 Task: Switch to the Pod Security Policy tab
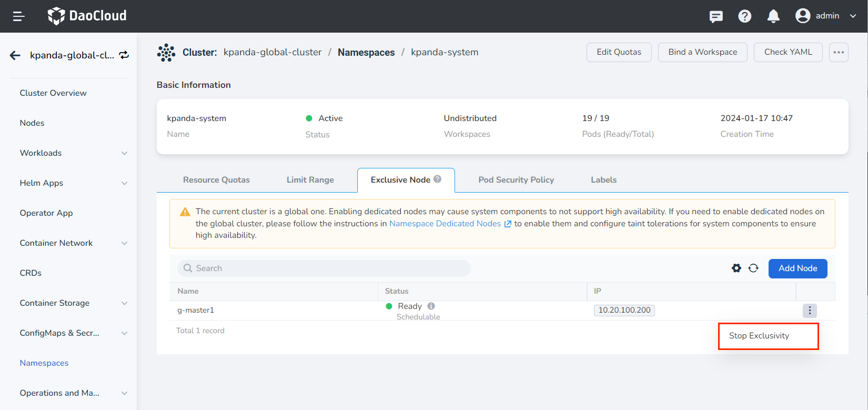tap(516, 180)
